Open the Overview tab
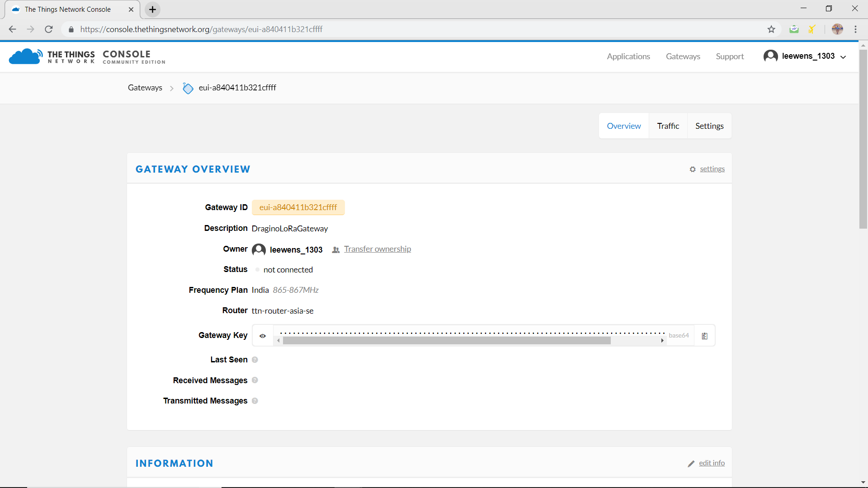This screenshot has width=868, height=488. [623, 126]
